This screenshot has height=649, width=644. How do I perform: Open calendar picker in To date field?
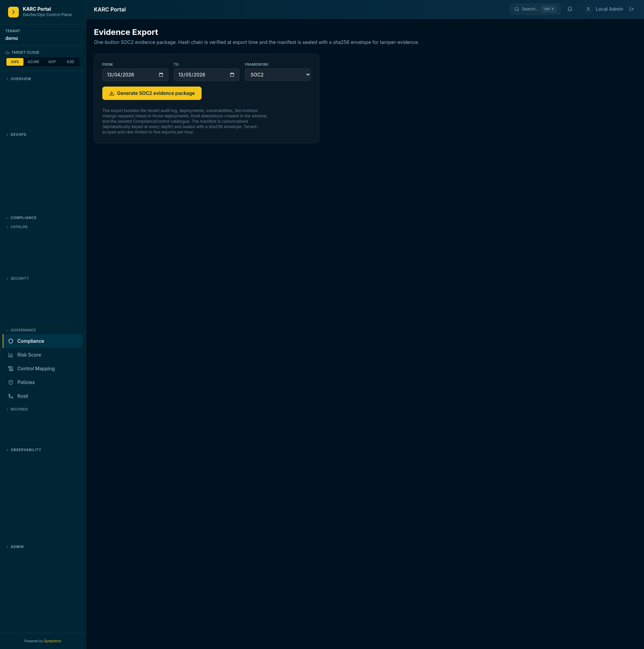click(x=232, y=74)
